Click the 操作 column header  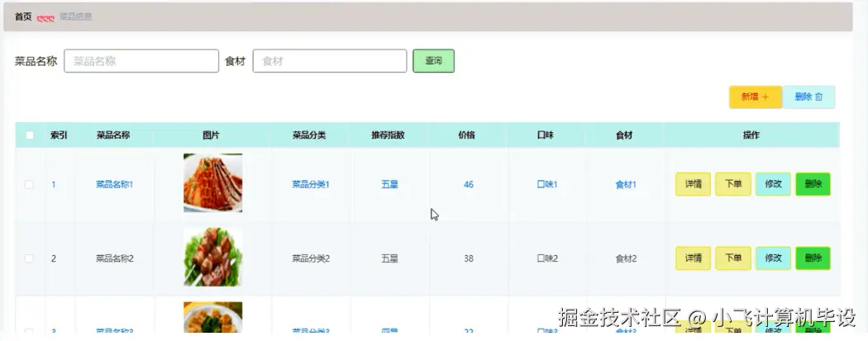tap(751, 135)
